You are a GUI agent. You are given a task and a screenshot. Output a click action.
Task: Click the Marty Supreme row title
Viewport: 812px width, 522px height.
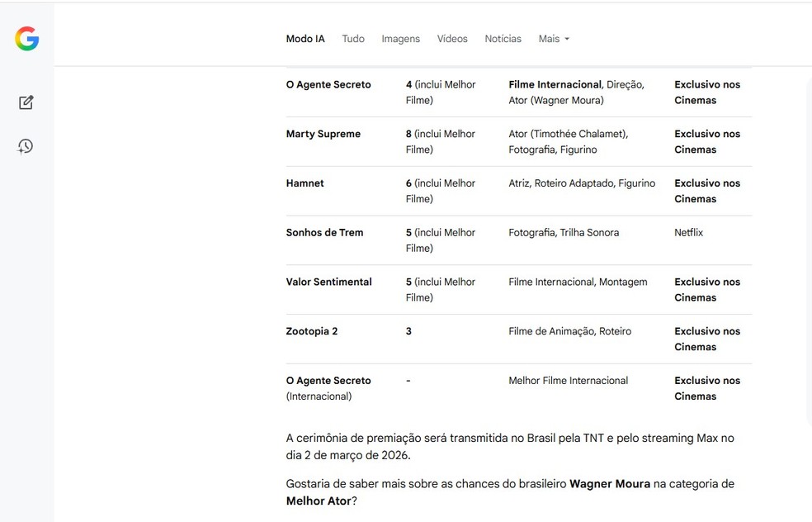(323, 134)
